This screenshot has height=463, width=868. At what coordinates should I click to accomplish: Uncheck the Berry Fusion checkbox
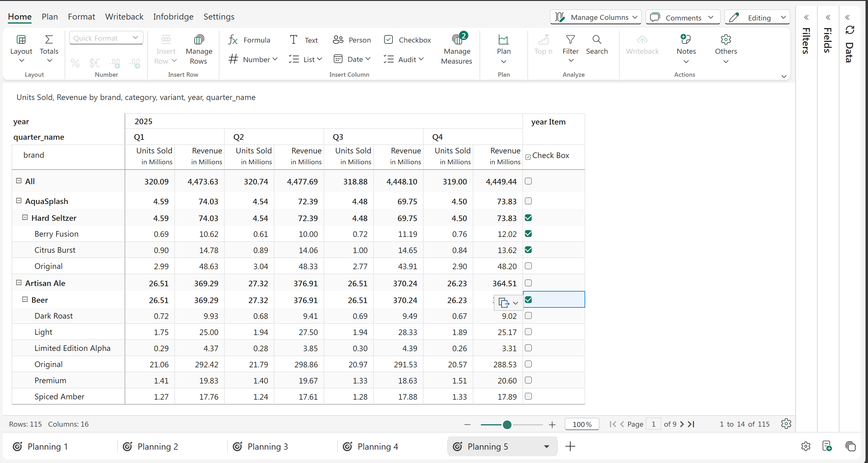[528, 234]
